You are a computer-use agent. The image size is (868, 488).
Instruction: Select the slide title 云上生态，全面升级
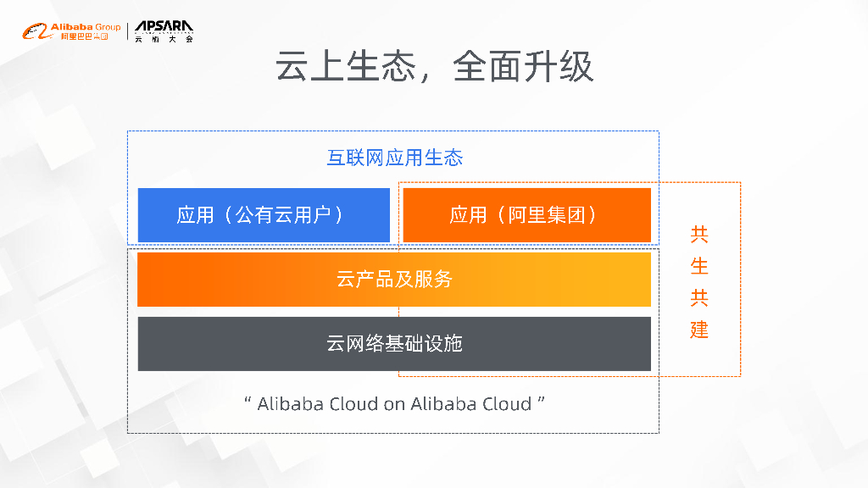(x=434, y=67)
